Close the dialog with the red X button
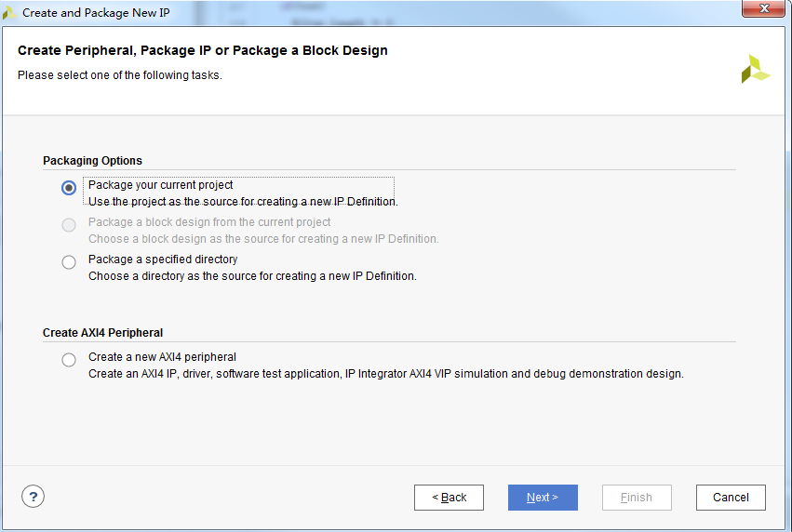 click(764, 8)
